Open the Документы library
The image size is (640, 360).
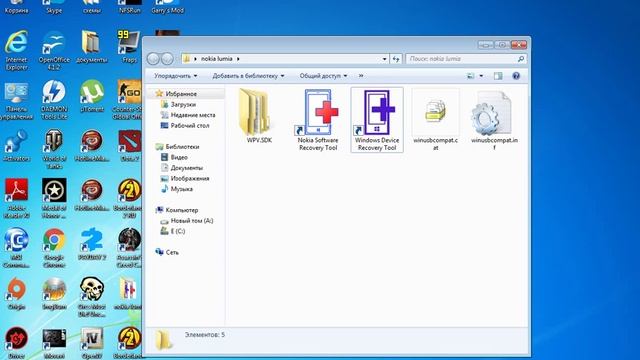187,168
